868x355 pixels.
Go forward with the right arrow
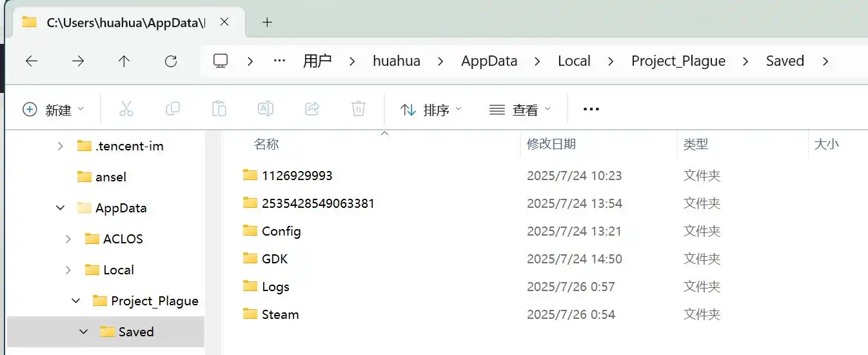[x=78, y=61]
